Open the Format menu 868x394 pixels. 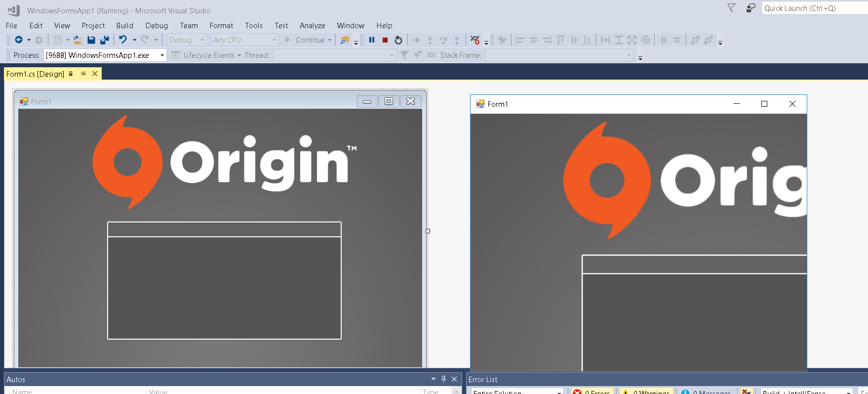(221, 26)
